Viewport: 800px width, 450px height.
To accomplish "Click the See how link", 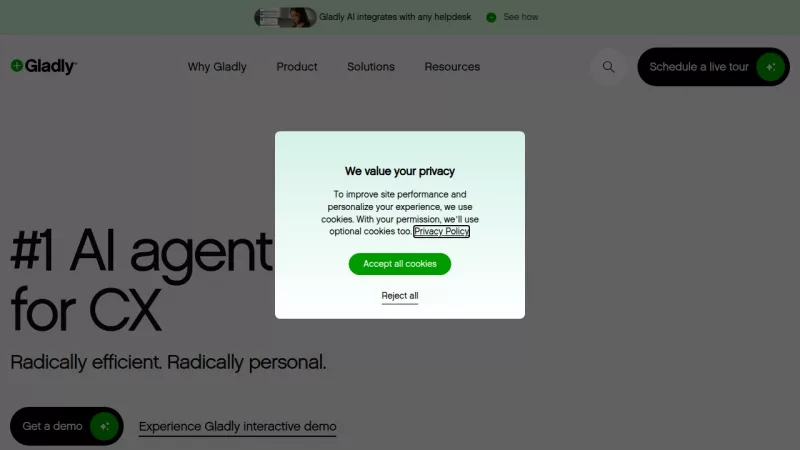I will point(520,17).
